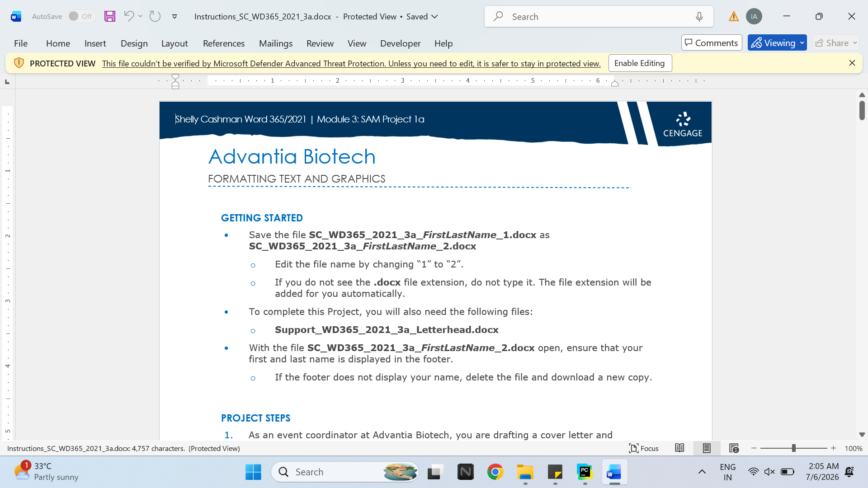
Task: Open the notifications bell icon
Action: [x=849, y=472]
